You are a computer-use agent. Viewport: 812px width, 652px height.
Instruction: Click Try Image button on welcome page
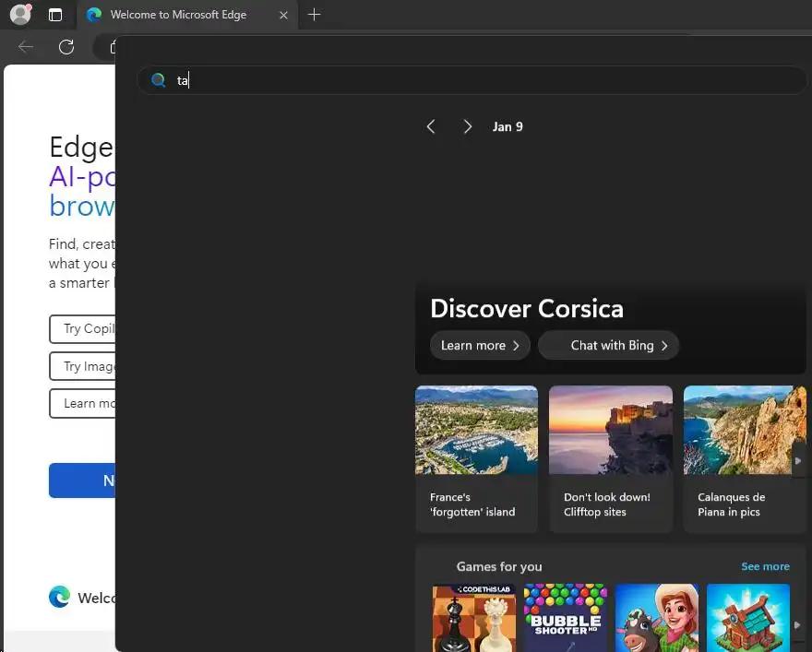coord(82,366)
